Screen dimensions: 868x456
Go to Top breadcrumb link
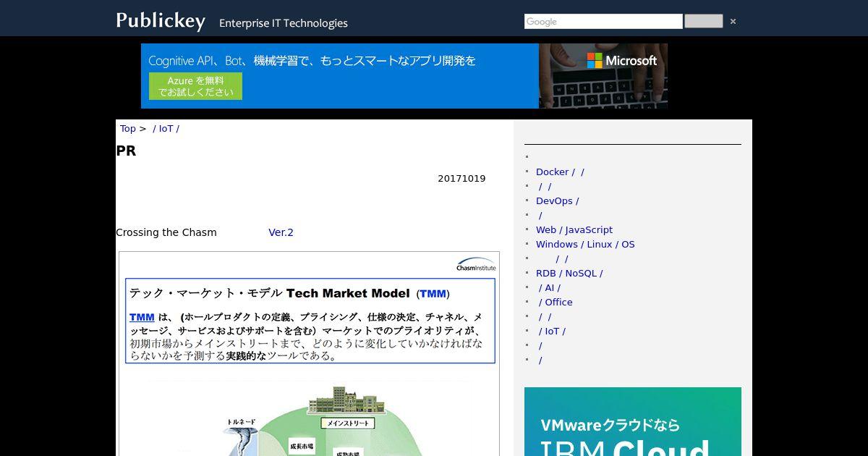coord(128,128)
